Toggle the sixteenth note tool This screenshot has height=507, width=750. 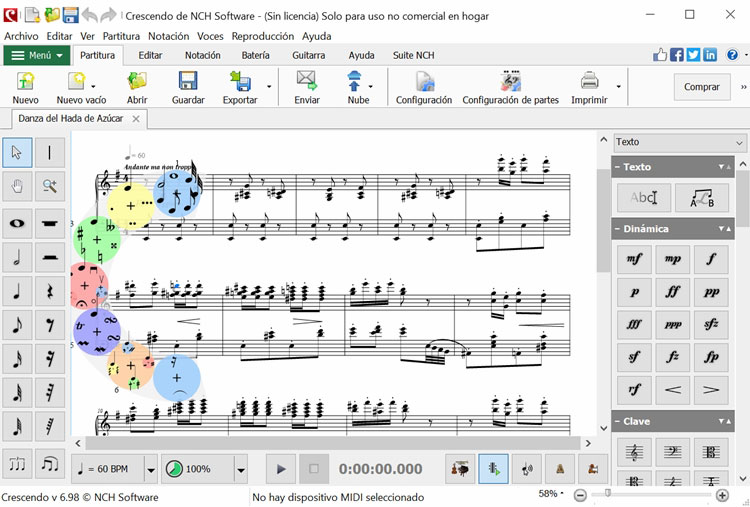click(17, 359)
